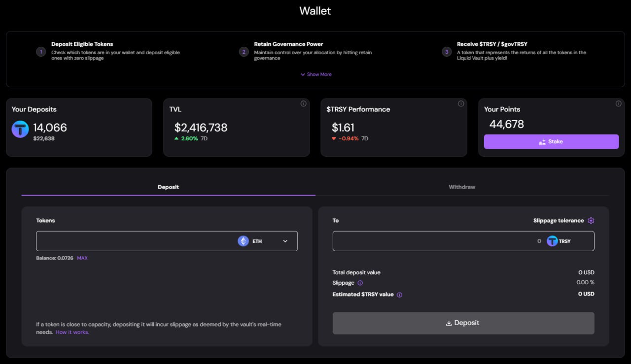Click the -0.94% performance change
The height and width of the screenshot is (364, 631).
[x=349, y=138]
